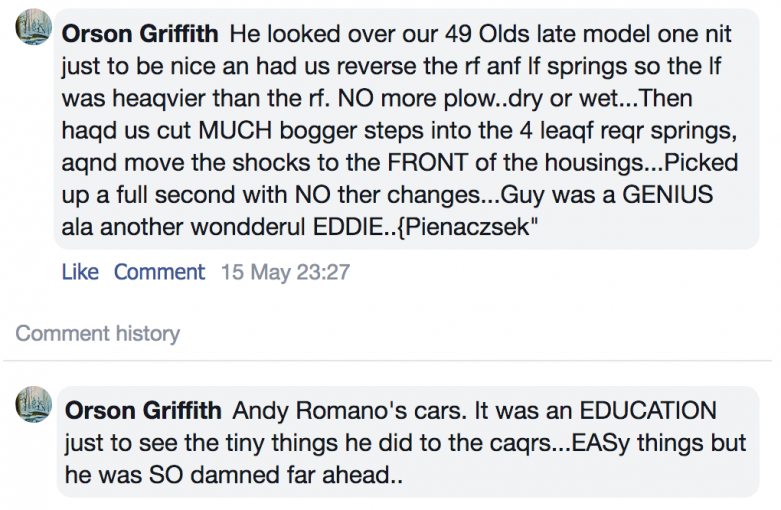The height and width of the screenshot is (510, 781).
Task: Click the divider below Comment history
Action: point(388,360)
